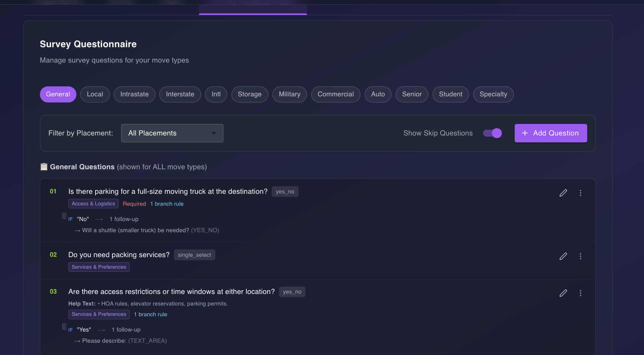Image resolution: width=644 pixels, height=355 pixels.
Task: Switch to the Interstate tab
Action: click(180, 94)
